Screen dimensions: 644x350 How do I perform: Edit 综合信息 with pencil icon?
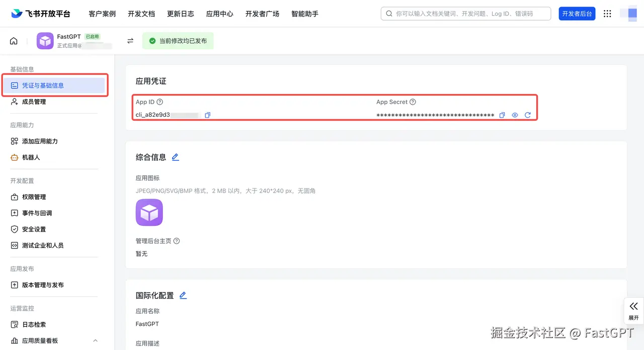(176, 157)
